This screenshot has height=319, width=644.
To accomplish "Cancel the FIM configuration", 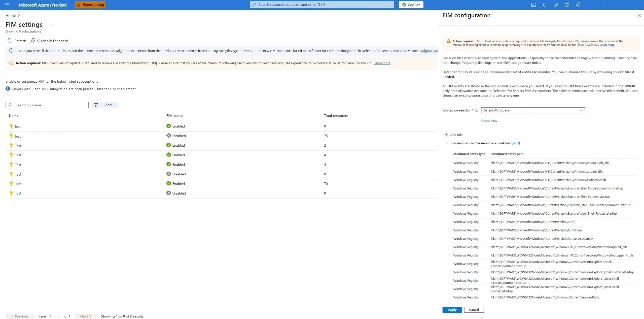I will [x=474, y=310].
